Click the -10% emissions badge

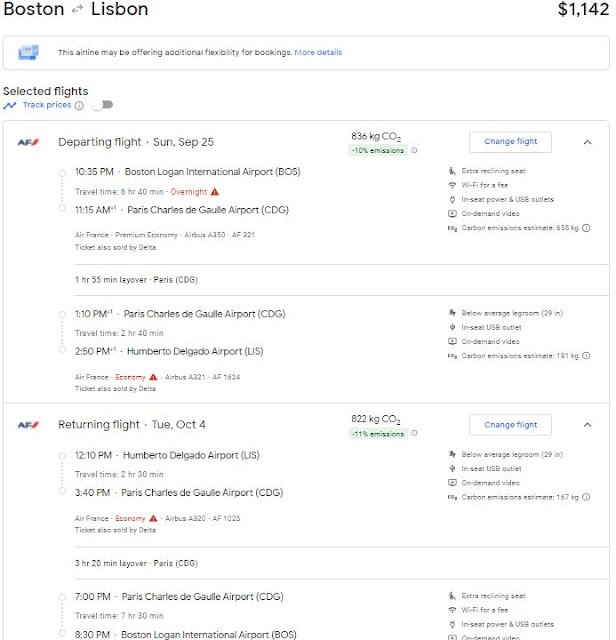(x=377, y=151)
